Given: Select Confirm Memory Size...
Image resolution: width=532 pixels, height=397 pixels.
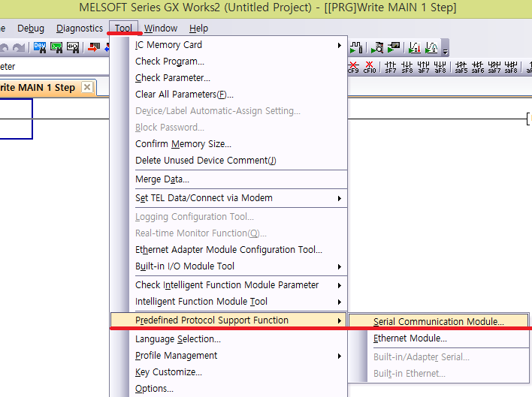Looking at the screenshot, I should click(x=238, y=144).
